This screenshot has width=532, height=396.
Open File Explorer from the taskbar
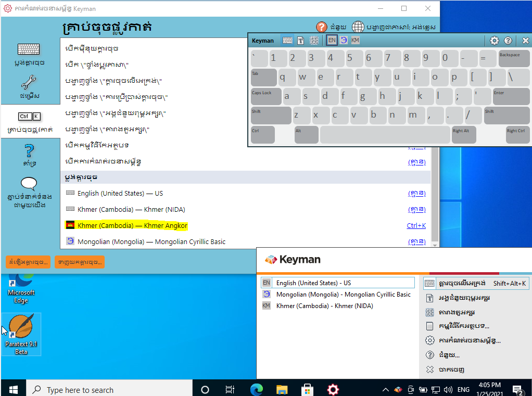pyautogui.click(x=282, y=389)
